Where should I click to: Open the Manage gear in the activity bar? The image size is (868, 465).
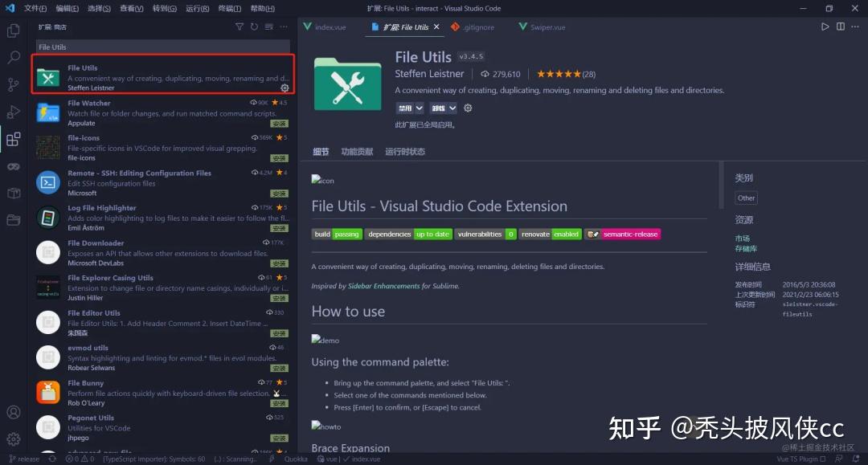pos(14,439)
